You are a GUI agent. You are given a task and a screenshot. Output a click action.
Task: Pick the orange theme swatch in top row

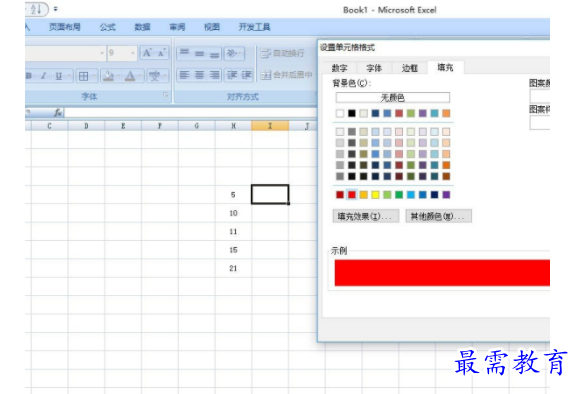click(x=446, y=113)
